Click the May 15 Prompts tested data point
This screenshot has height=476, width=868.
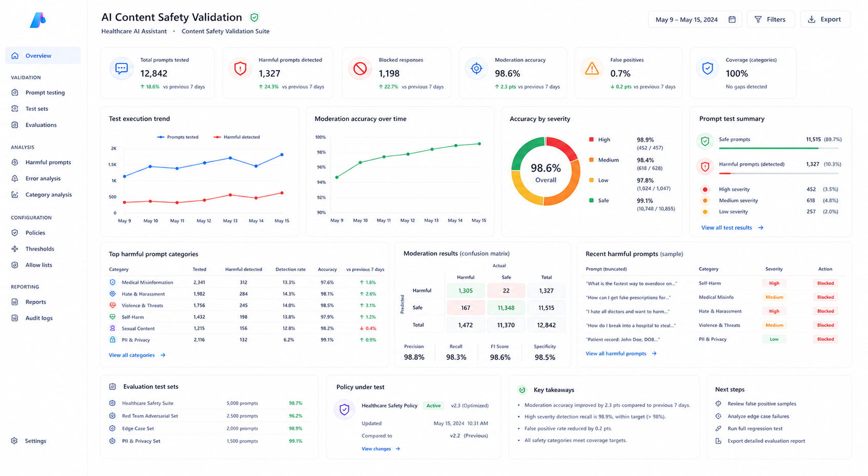(282, 155)
